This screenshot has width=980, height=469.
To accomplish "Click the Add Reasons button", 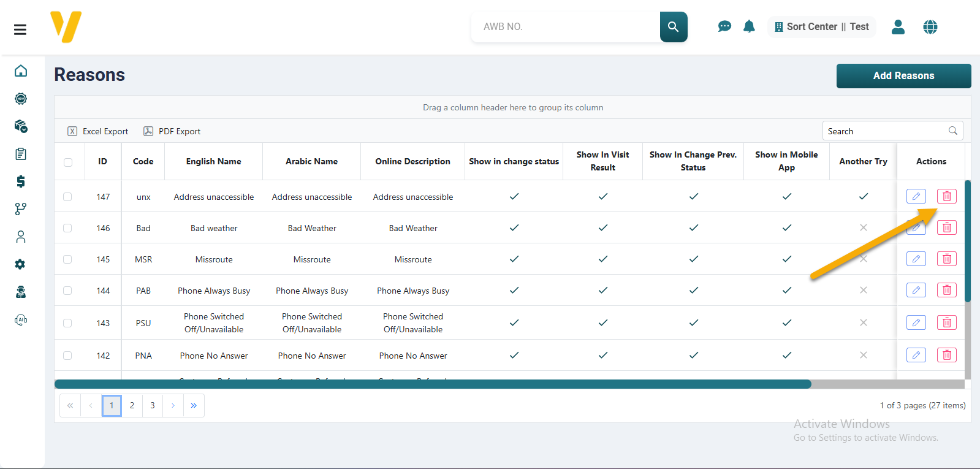I will [903, 76].
